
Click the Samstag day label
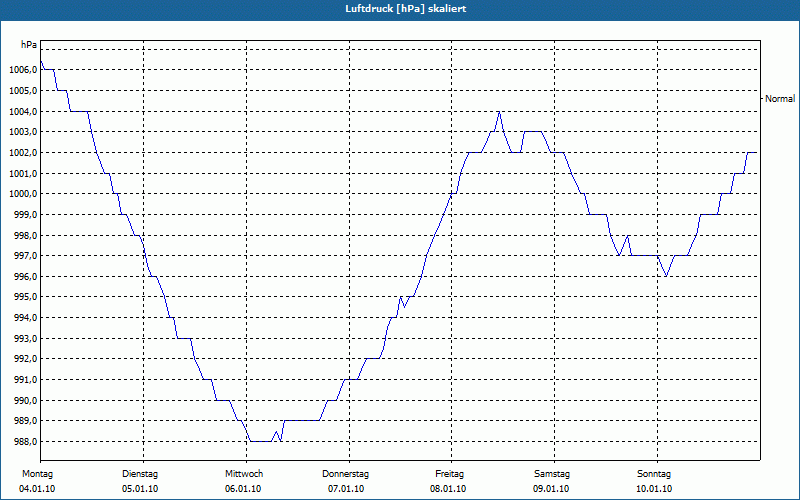point(552,474)
